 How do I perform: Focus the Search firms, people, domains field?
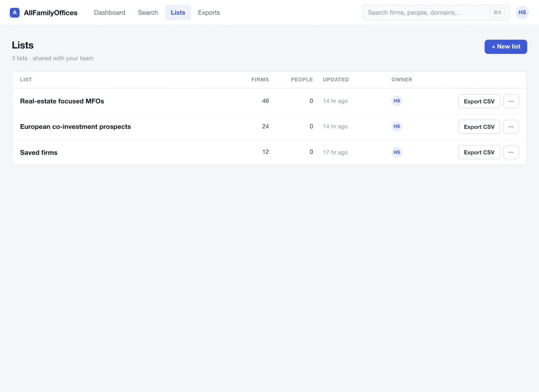pyautogui.click(x=436, y=12)
